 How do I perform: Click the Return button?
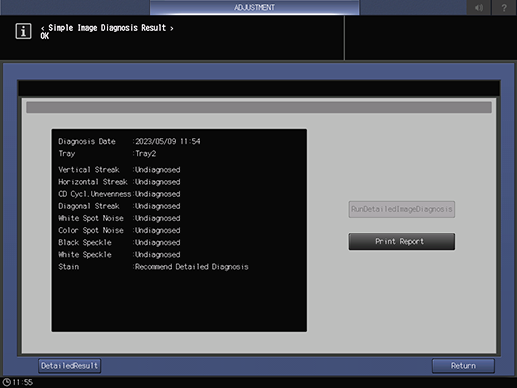[463, 366]
